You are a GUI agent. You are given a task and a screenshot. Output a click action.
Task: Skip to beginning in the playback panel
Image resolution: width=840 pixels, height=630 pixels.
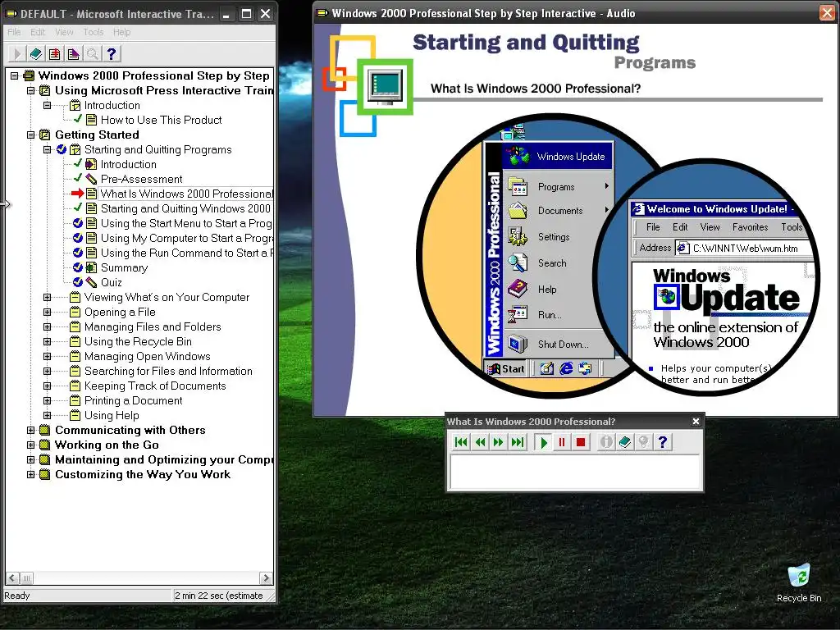coord(461,442)
